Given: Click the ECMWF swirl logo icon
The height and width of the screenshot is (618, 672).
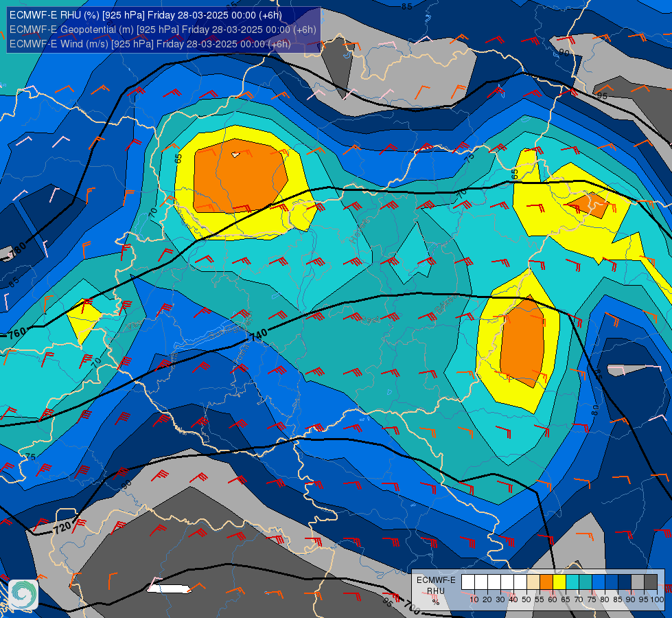Looking at the screenshot, I should pos(23,594).
